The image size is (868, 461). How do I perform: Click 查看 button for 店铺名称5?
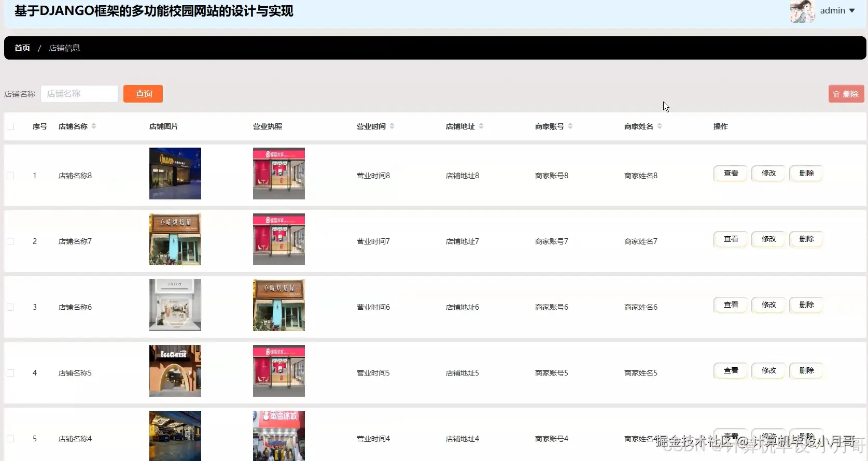pyautogui.click(x=731, y=370)
